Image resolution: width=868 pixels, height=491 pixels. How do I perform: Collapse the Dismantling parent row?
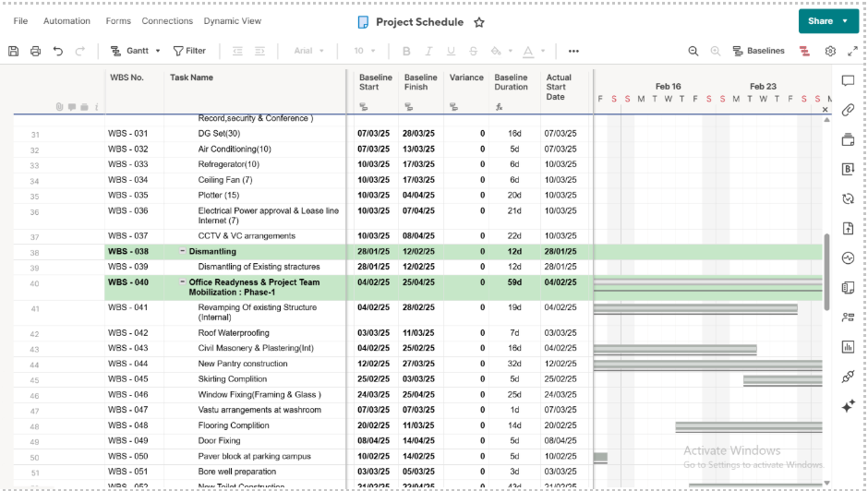point(182,251)
